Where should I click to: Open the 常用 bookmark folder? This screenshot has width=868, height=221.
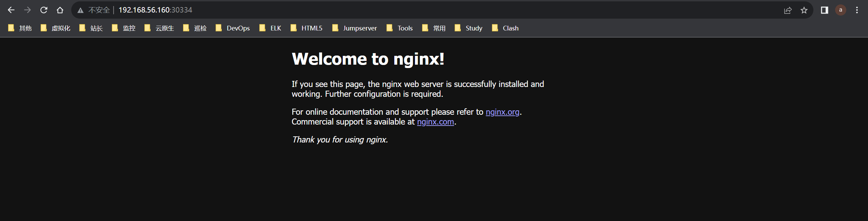click(x=434, y=28)
